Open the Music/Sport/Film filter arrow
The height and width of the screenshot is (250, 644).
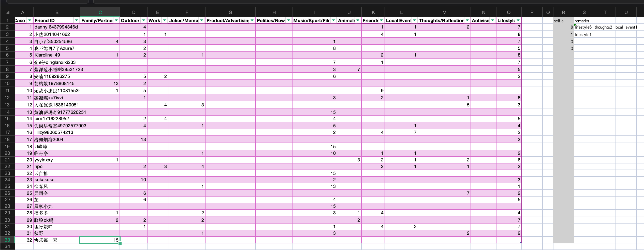coord(333,20)
